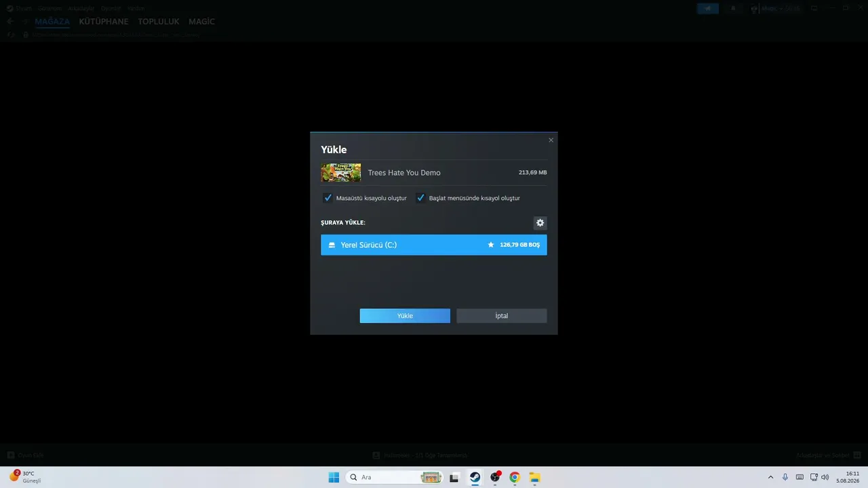868x488 pixels.
Task: Open İndirmeler status in Steam footer
Action: [420, 455]
